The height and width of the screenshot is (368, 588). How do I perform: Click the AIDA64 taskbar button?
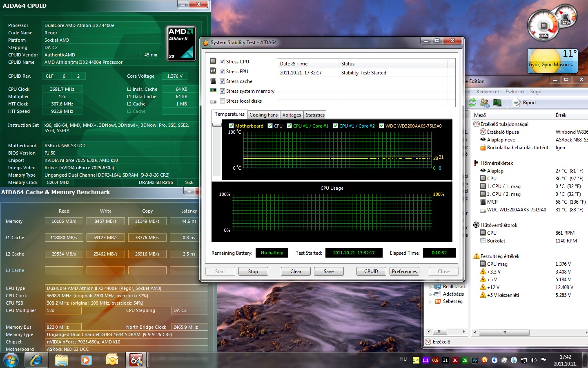[x=136, y=360]
